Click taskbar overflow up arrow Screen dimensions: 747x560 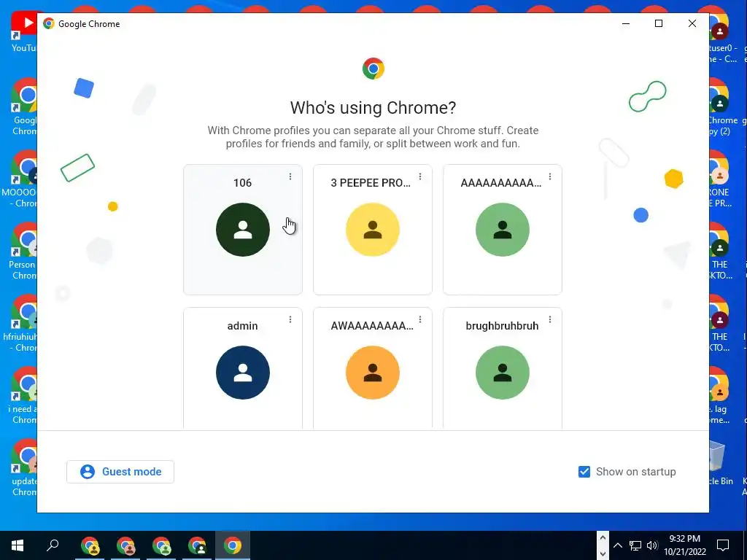coord(603,538)
